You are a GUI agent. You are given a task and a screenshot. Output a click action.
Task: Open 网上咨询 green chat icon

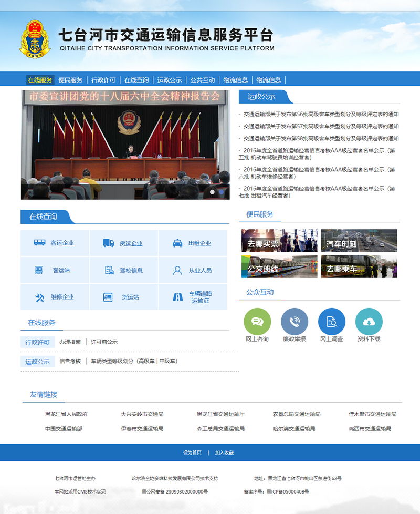(x=257, y=321)
